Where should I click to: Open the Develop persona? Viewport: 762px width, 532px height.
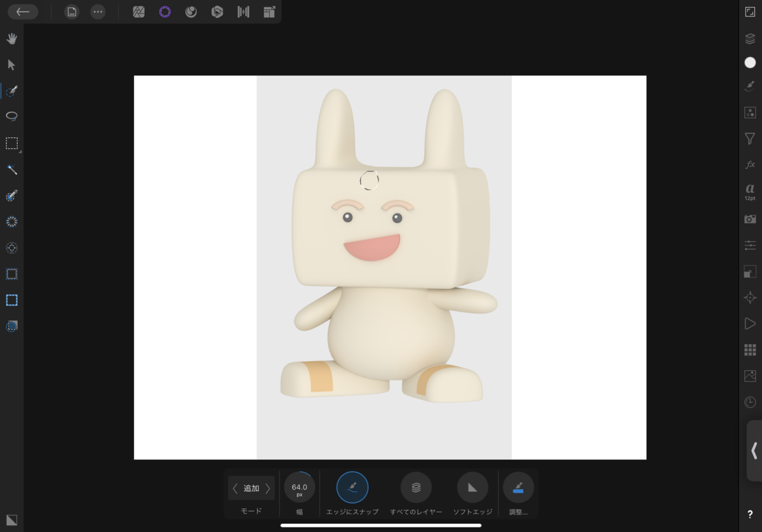pos(217,11)
